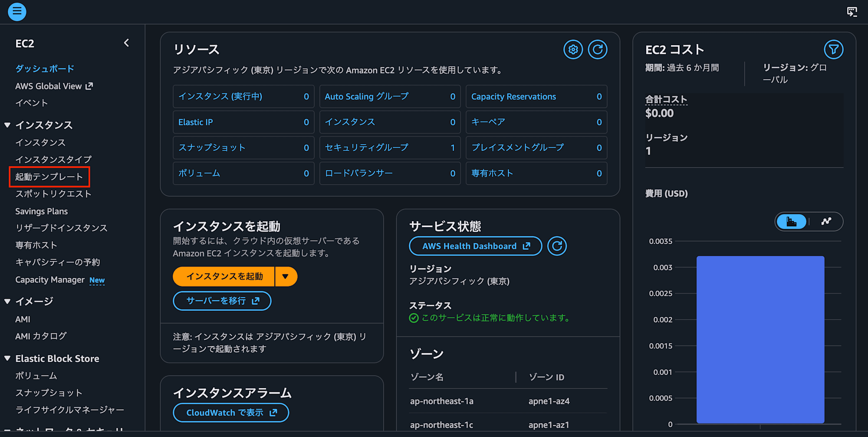This screenshot has height=437, width=868.
Task: Click the 合計コスト label
Action: (666, 99)
